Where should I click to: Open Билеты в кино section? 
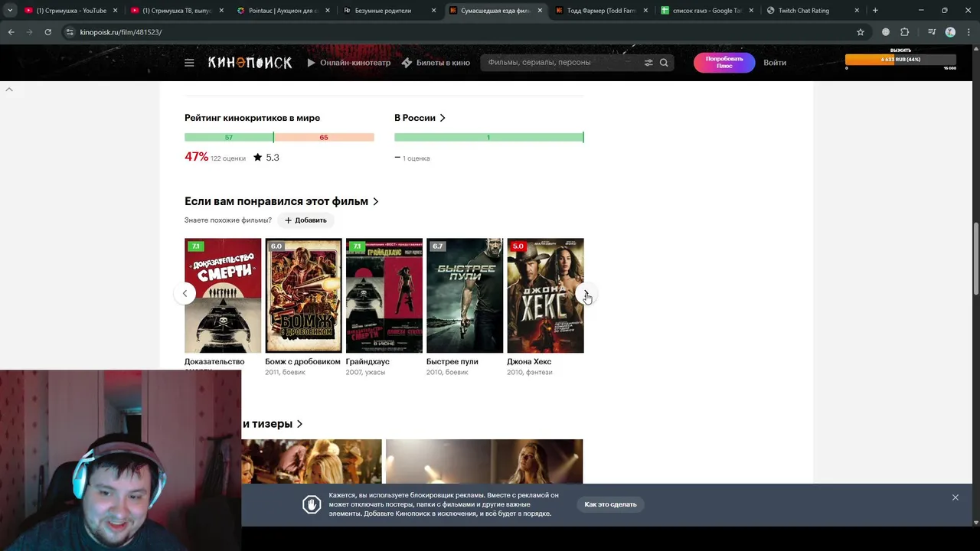pyautogui.click(x=436, y=63)
